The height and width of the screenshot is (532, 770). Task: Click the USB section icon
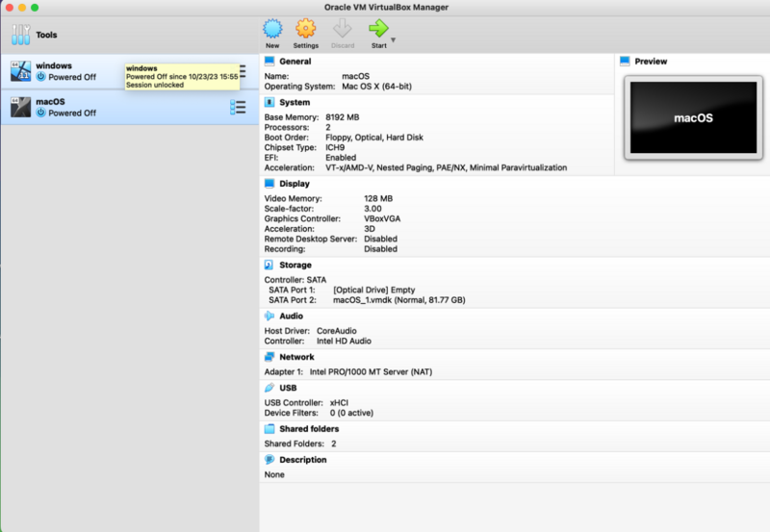click(270, 388)
